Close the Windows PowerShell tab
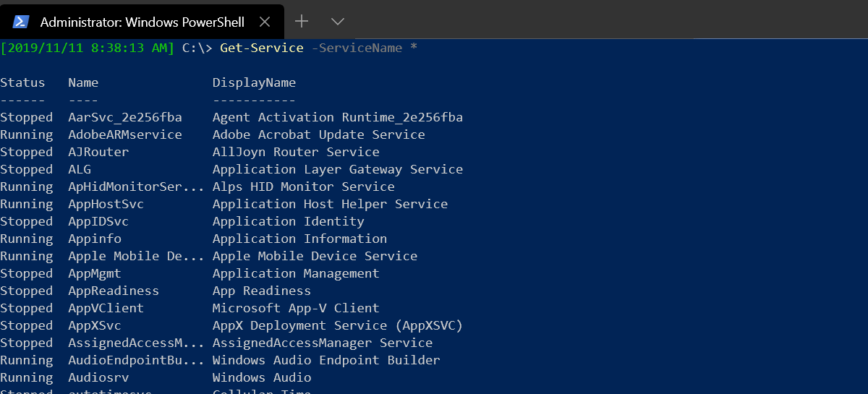The image size is (868, 394). coord(265,22)
